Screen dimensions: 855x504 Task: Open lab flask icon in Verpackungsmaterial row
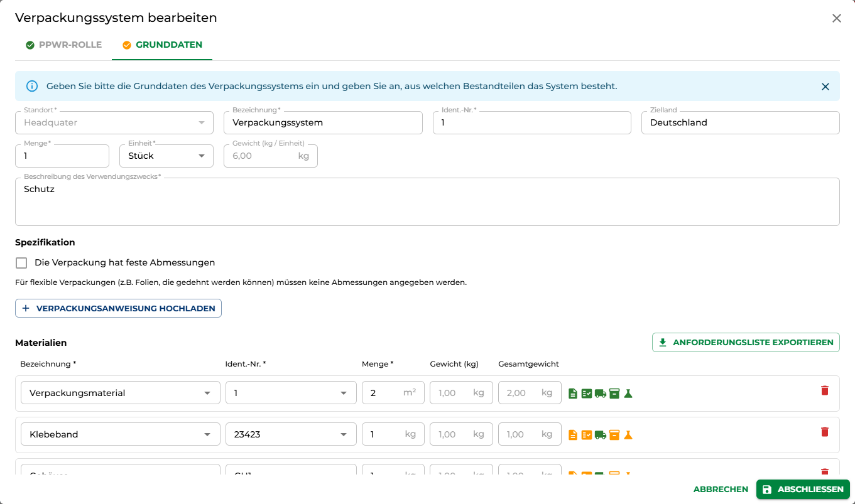click(628, 394)
